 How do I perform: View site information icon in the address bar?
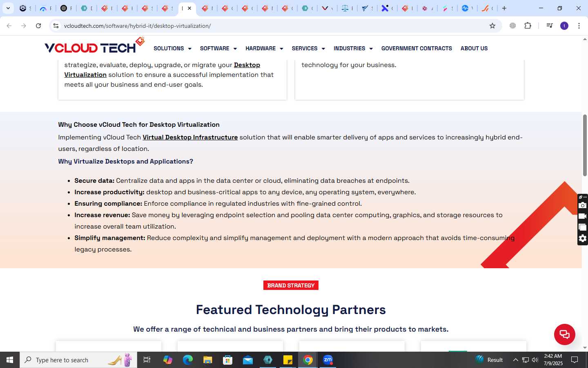56,26
